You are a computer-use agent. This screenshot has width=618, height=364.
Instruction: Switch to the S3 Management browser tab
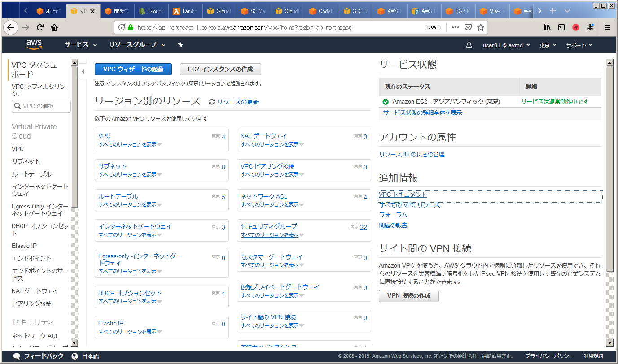coord(253,11)
